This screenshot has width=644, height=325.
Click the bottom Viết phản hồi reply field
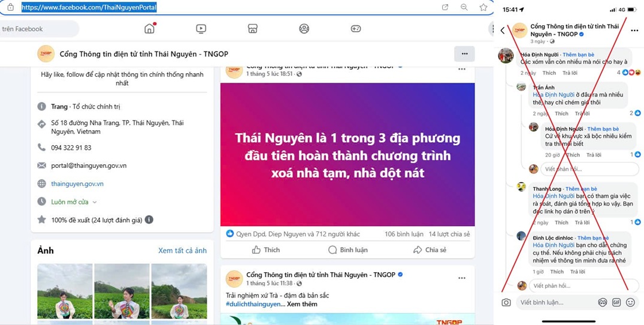(584, 285)
